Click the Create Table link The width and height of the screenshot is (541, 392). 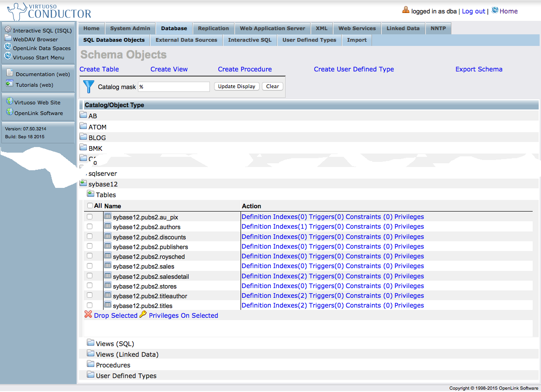99,69
